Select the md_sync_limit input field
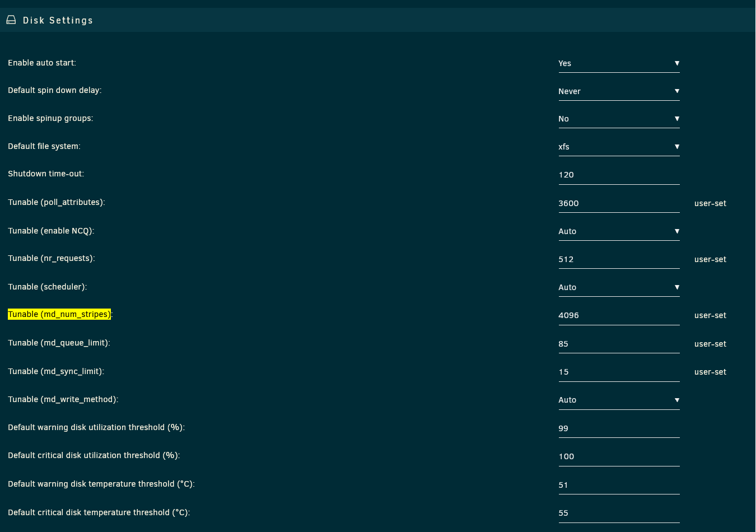 (x=618, y=372)
